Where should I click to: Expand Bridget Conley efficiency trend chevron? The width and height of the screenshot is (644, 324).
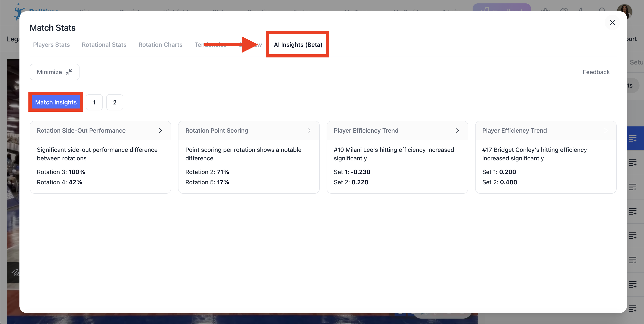pos(606,130)
